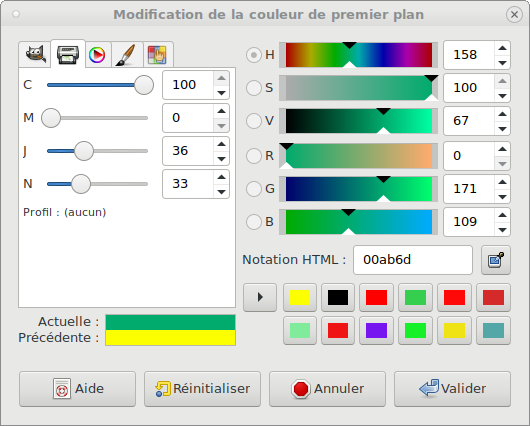The width and height of the screenshot is (530, 426).
Task: Click the Valider button
Action: click(452, 389)
